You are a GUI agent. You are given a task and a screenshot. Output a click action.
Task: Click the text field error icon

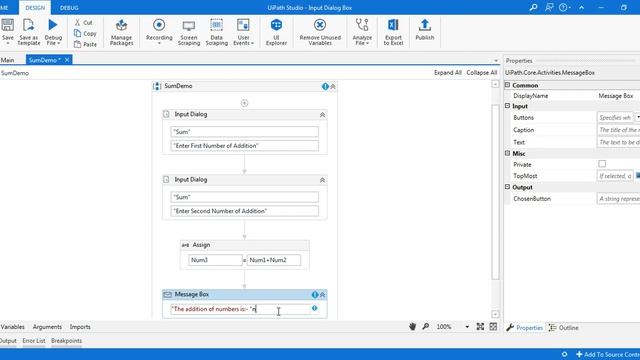tap(314, 309)
